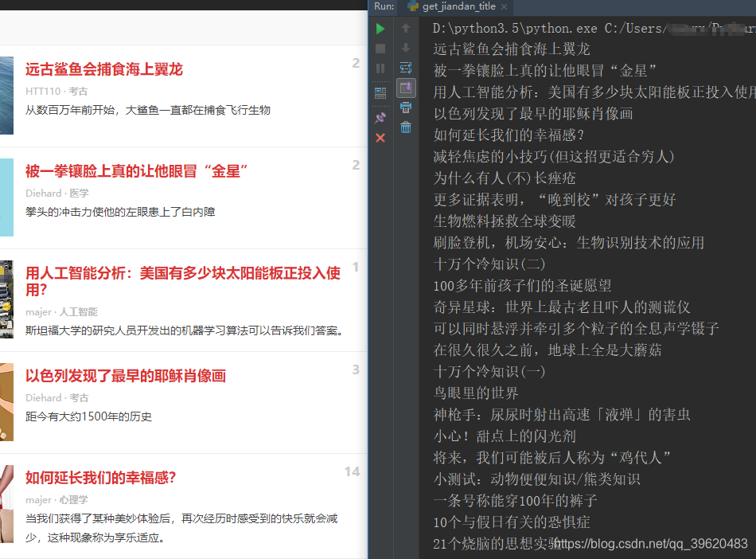Click 心理学 tag under the happiness article
Image resolution: width=756 pixels, height=559 pixels.
click(x=73, y=500)
